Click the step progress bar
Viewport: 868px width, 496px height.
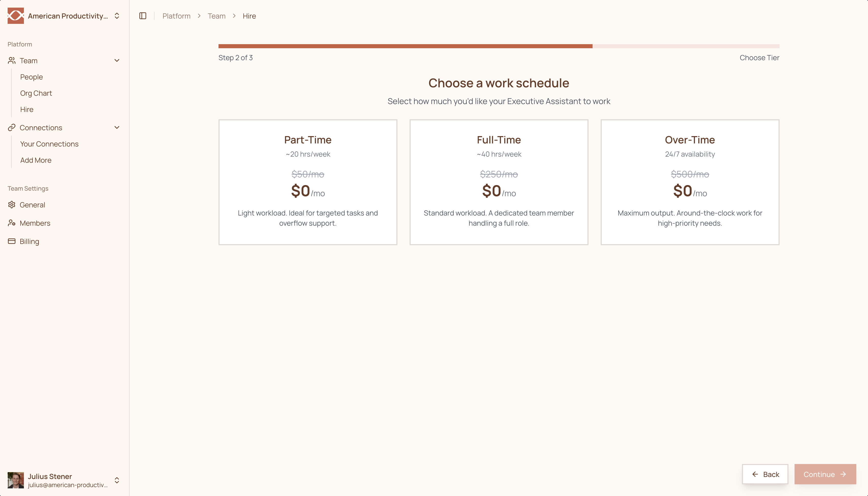point(499,46)
